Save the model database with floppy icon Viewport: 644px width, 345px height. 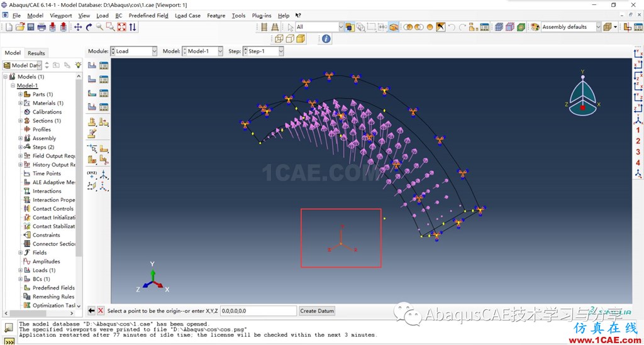(31, 27)
